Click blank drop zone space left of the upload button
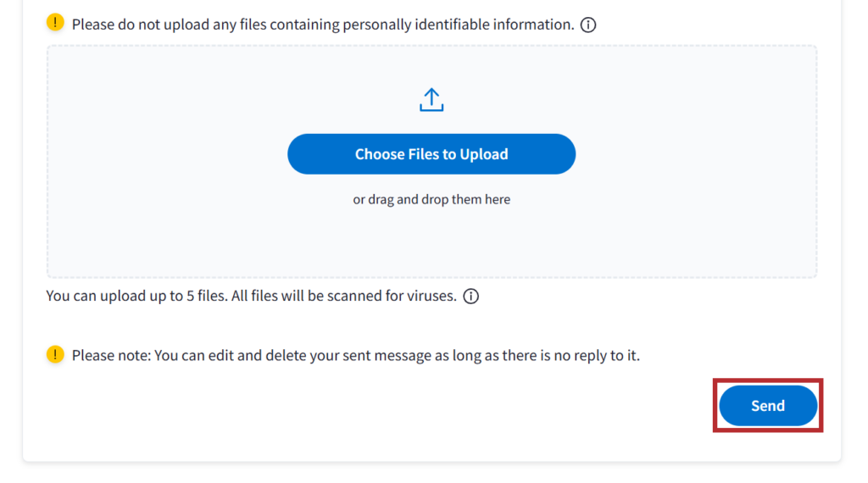The height and width of the screenshot is (483, 868). (x=170, y=154)
